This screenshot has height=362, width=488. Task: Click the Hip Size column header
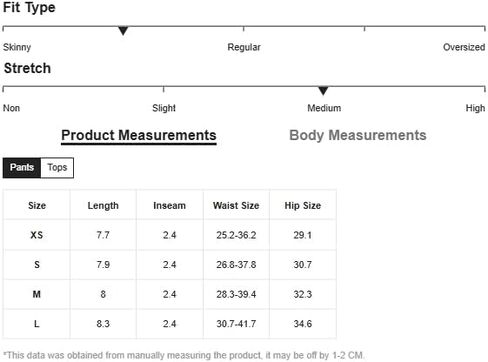(303, 205)
